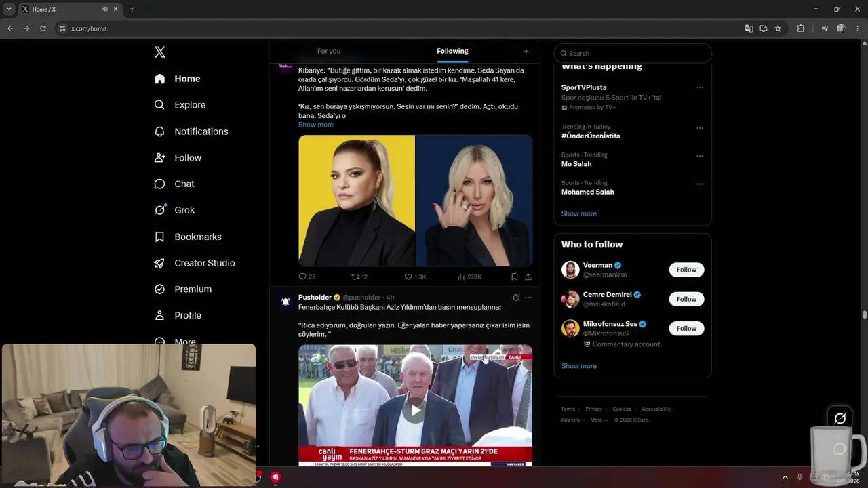Screen dimensions: 868x488
Task: Go to Home in the sidebar
Action: pyautogui.click(x=177, y=79)
